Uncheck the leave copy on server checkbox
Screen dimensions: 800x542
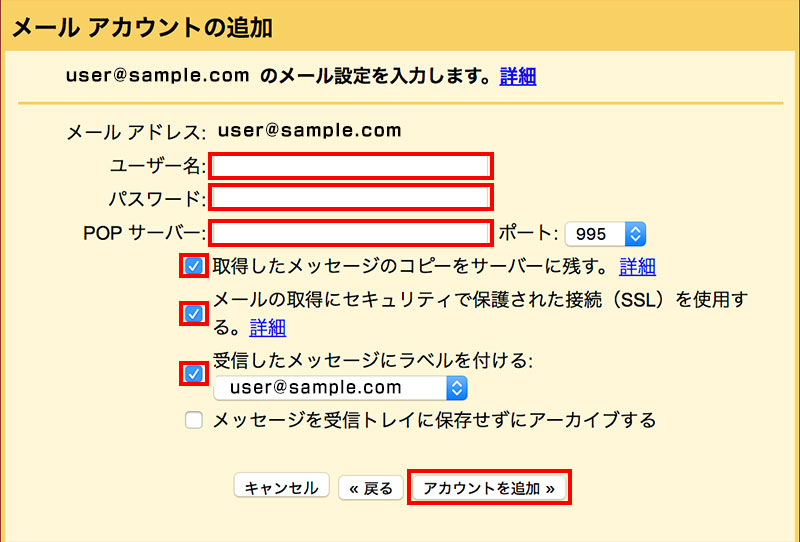pyautogui.click(x=194, y=266)
